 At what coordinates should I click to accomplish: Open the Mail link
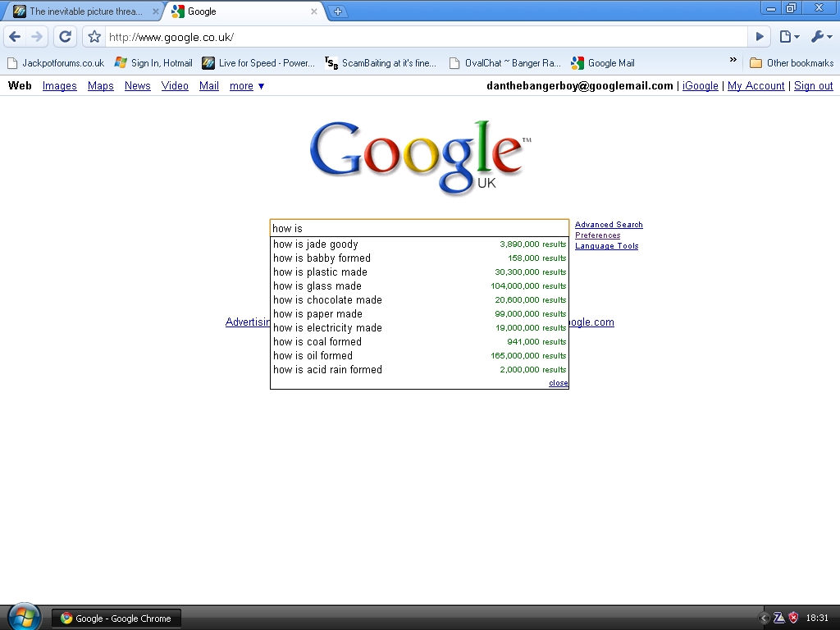[209, 85]
